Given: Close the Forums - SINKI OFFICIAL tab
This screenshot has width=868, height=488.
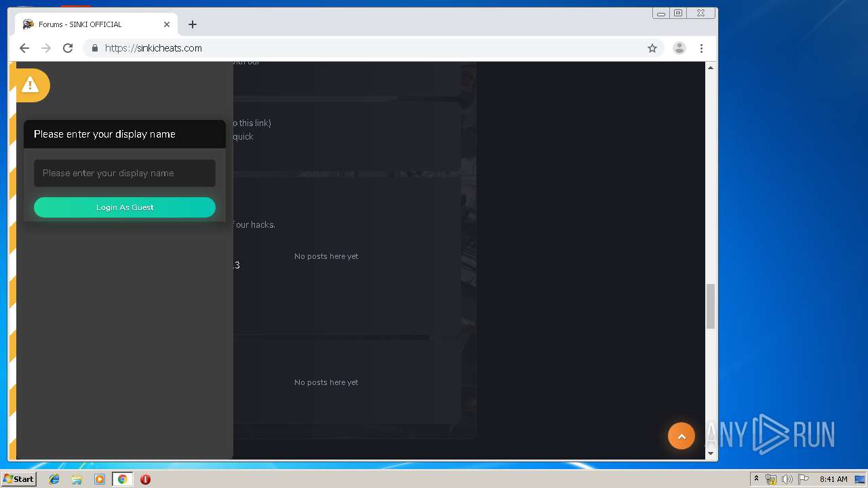Looking at the screenshot, I should [167, 24].
